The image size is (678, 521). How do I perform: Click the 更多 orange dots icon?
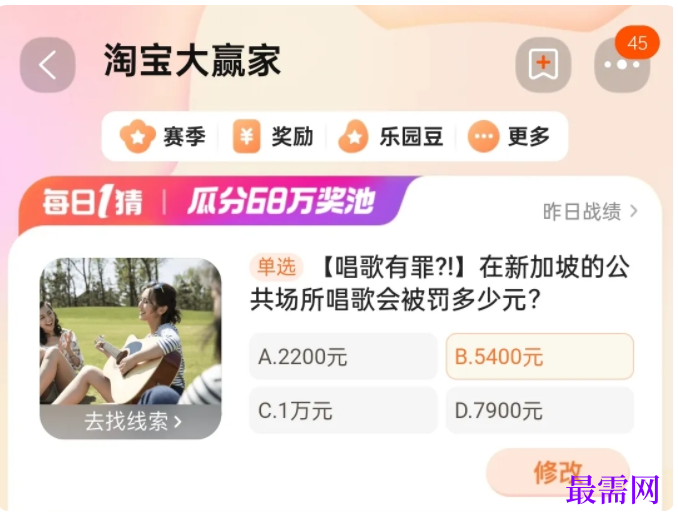point(483,137)
